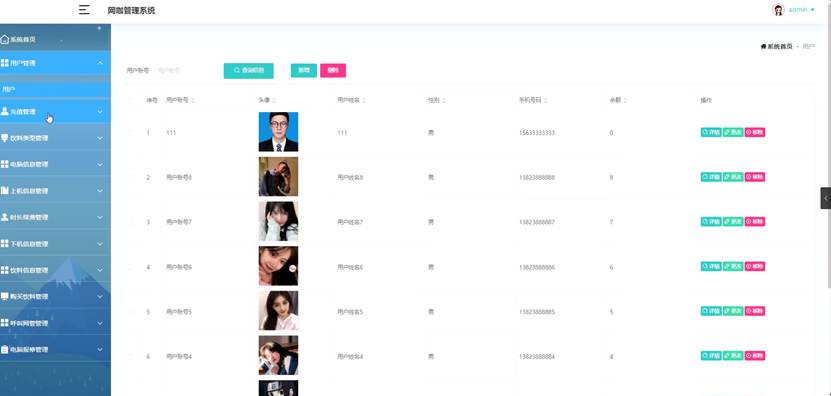View 详情 for user 111

pyautogui.click(x=711, y=133)
